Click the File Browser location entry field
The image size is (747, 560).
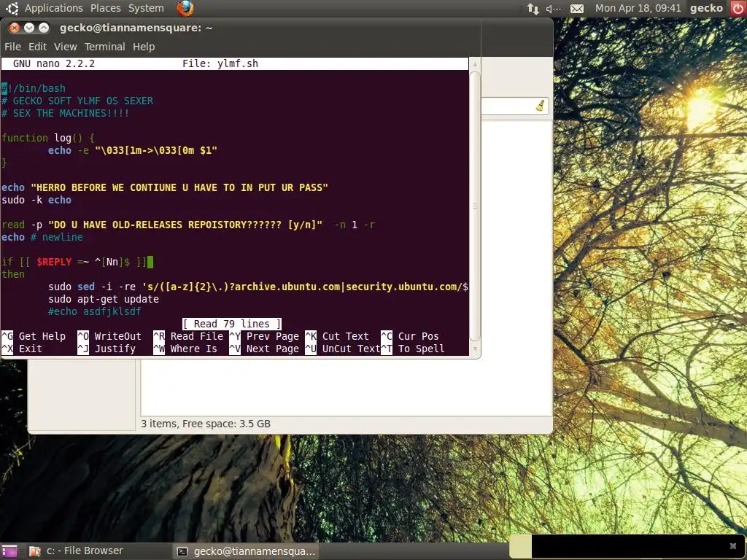[515, 106]
